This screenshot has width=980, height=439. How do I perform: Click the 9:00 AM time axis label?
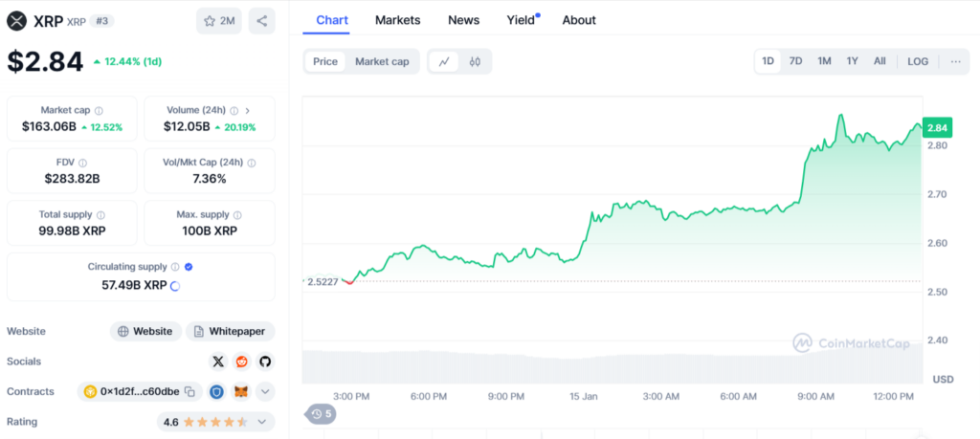[x=815, y=396]
